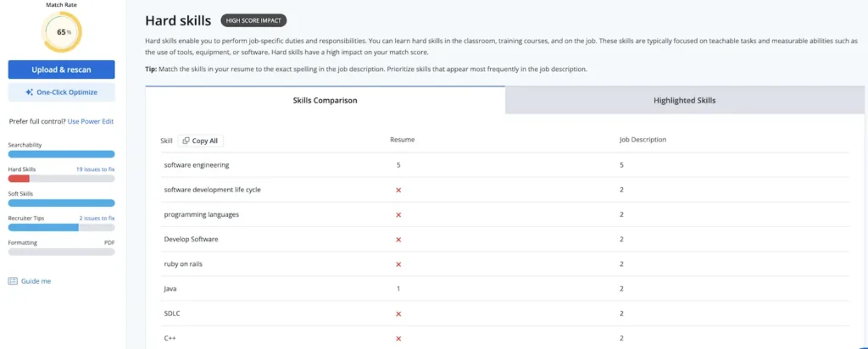Click the Guide me icon
This screenshot has width=868, height=349.
[x=13, y=281]
